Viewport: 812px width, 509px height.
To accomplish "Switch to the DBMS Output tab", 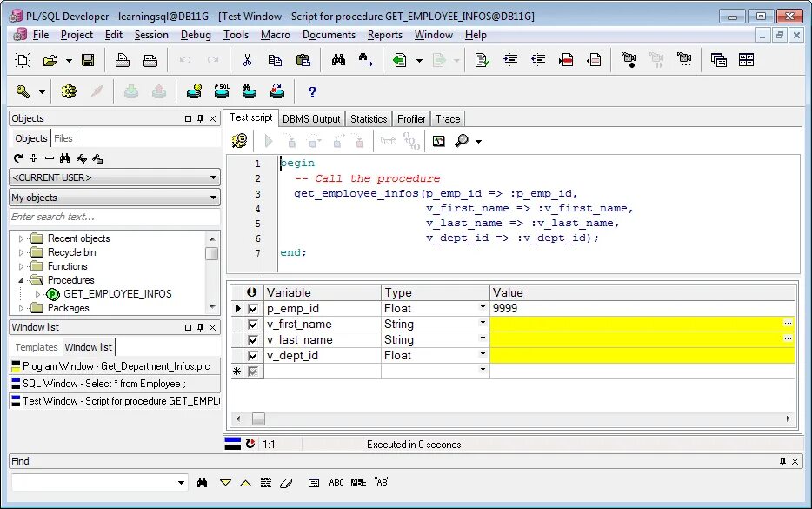I will point(311,119).
